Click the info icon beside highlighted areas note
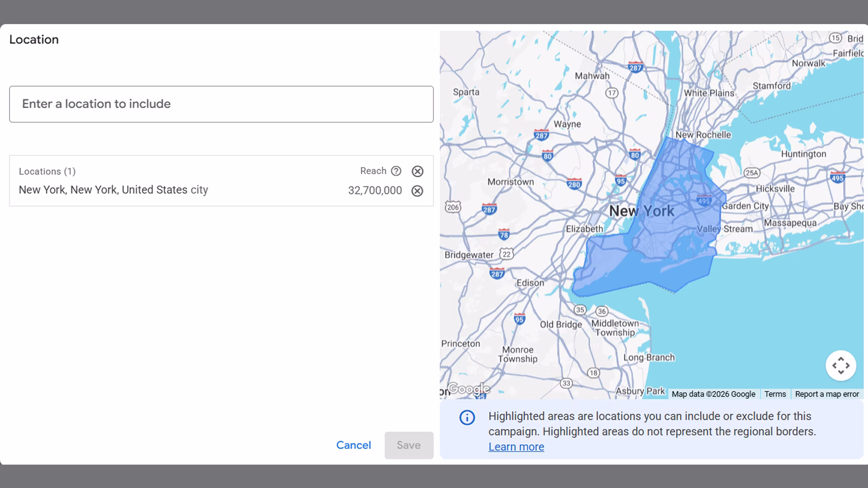 point(467,417)
